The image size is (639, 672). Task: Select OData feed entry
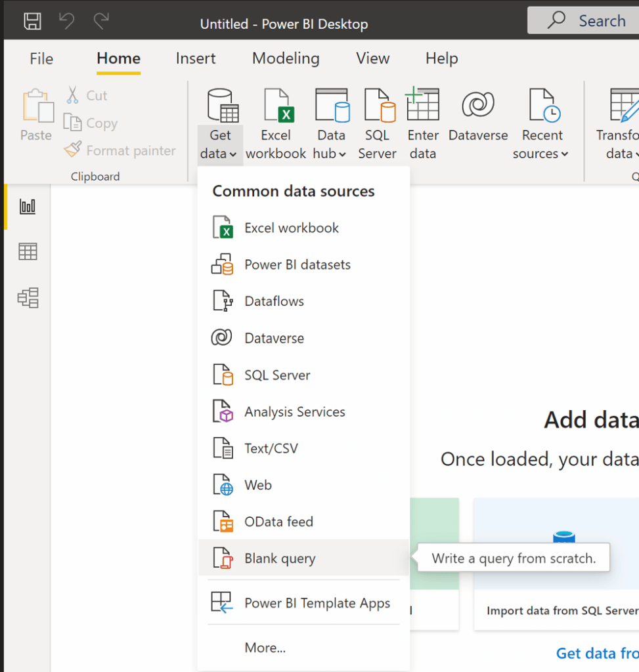[x=303, y=522]
